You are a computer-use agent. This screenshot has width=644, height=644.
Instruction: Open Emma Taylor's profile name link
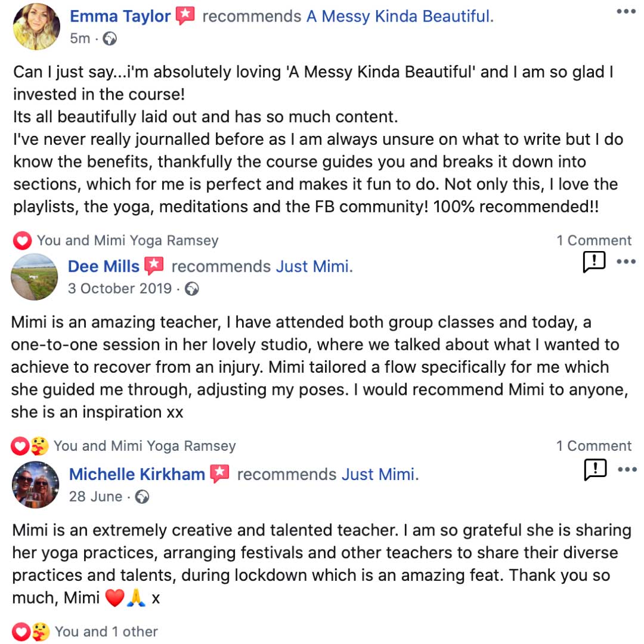coord(120,17)
